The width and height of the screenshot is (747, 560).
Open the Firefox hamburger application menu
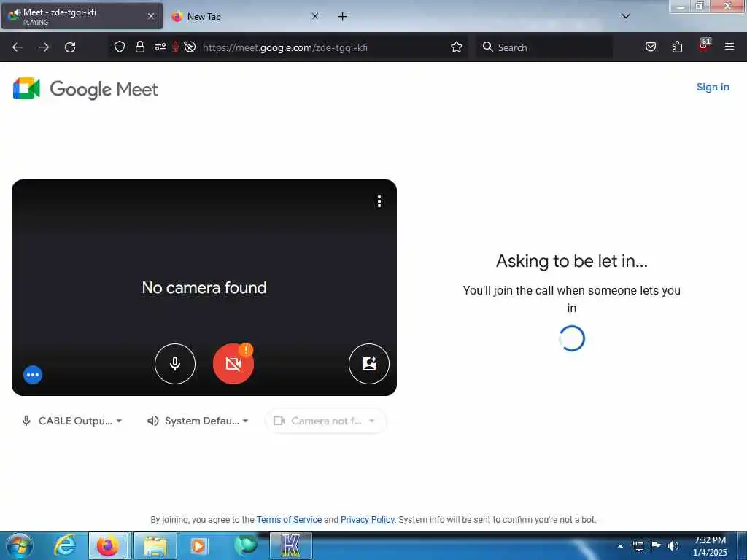tap(729, 47)
